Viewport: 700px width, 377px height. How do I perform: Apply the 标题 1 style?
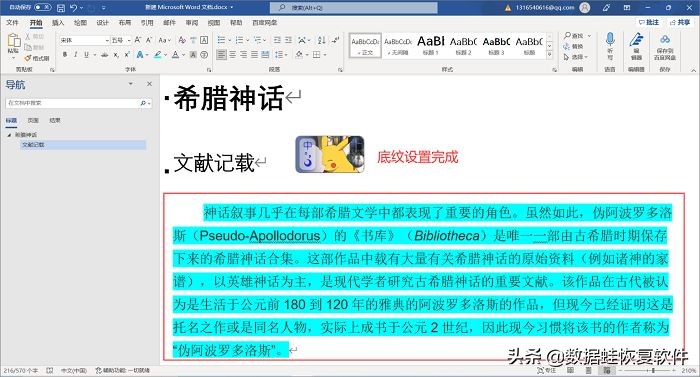click(431, 45)
